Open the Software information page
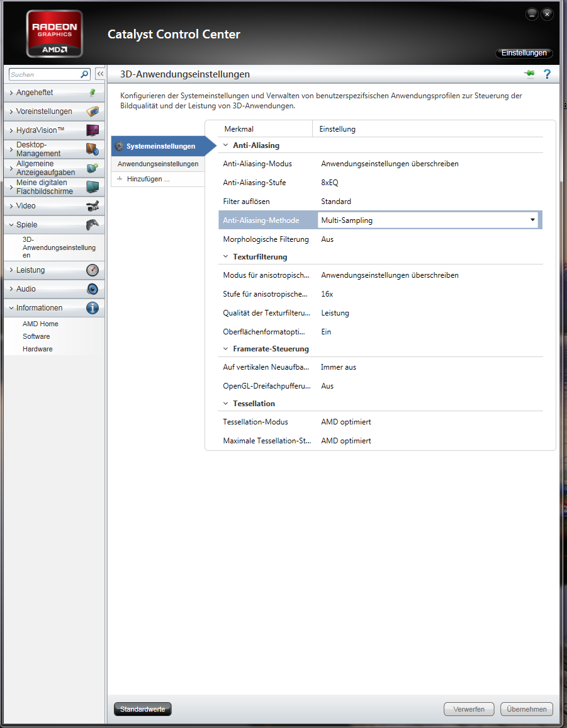This screenshot has height=728, width=567. pos(36,336)
